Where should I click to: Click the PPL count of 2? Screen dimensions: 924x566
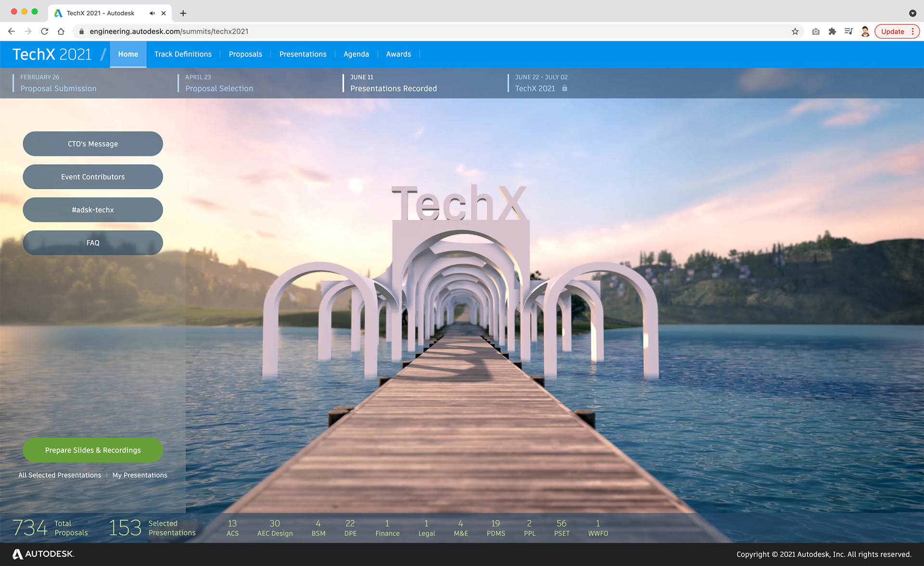pos(529,527)
